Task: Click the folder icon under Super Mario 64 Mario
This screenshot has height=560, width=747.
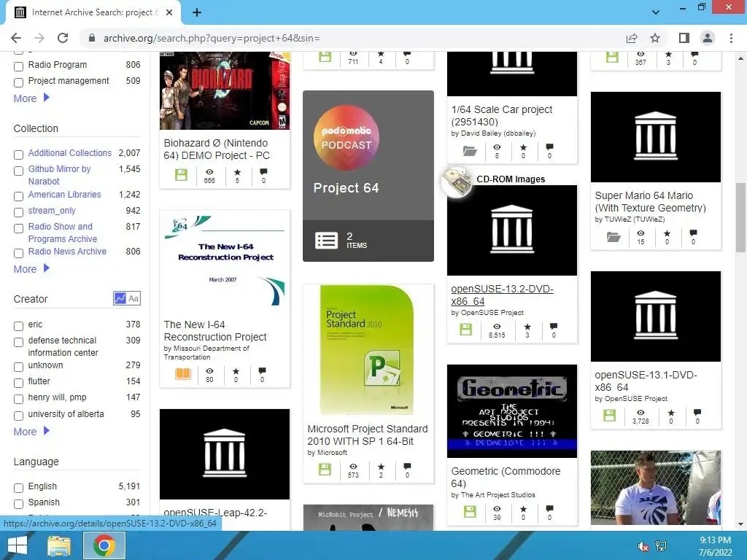Action: click(x=614, y=237)
